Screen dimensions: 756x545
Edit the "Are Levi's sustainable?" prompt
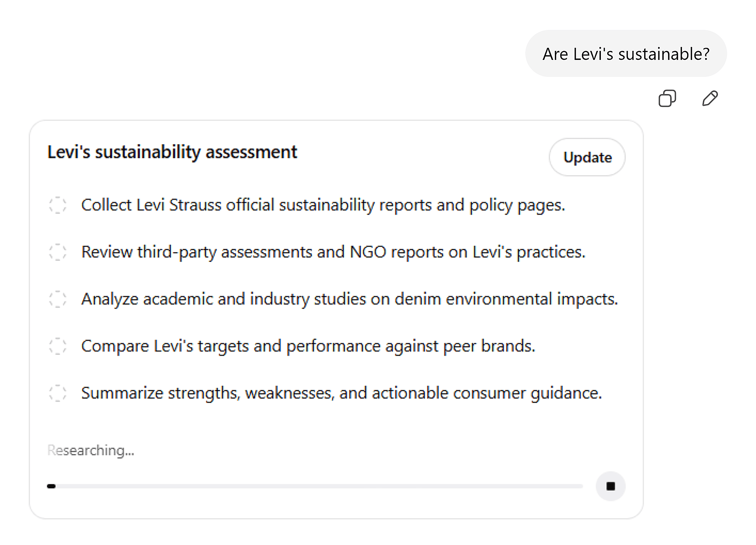pyautogui.click(x=710, y=98)
